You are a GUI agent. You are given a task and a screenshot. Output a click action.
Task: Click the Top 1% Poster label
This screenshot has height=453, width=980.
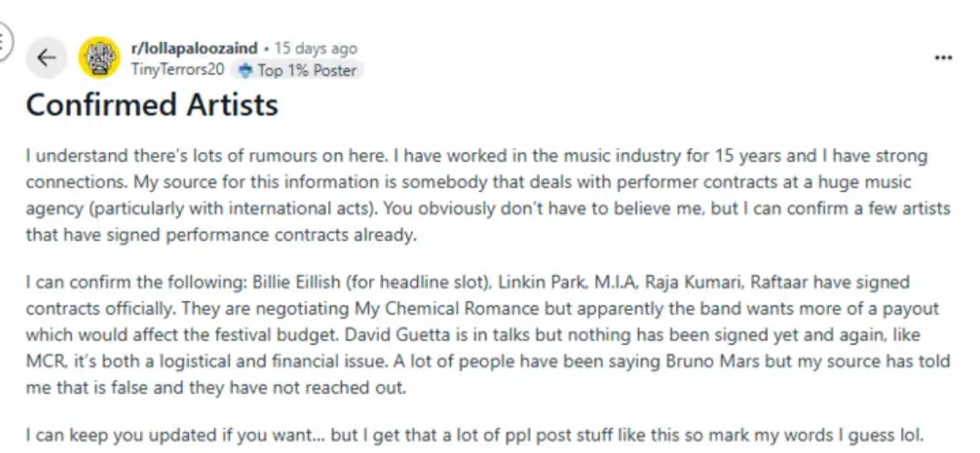click(306, 70)
